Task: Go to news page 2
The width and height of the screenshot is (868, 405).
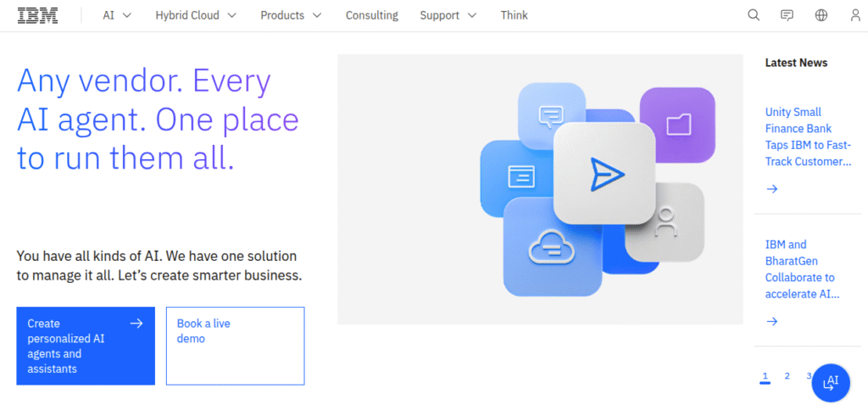Action: click(x=787, y=376)
